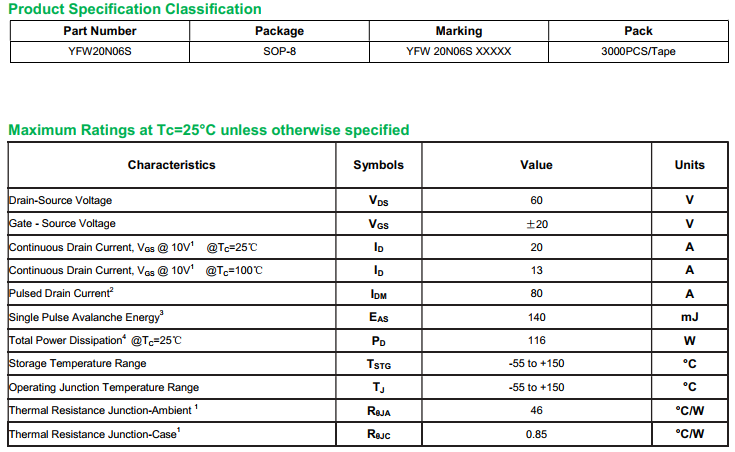Select the 3000PCS/Tape pack cell

638,51
